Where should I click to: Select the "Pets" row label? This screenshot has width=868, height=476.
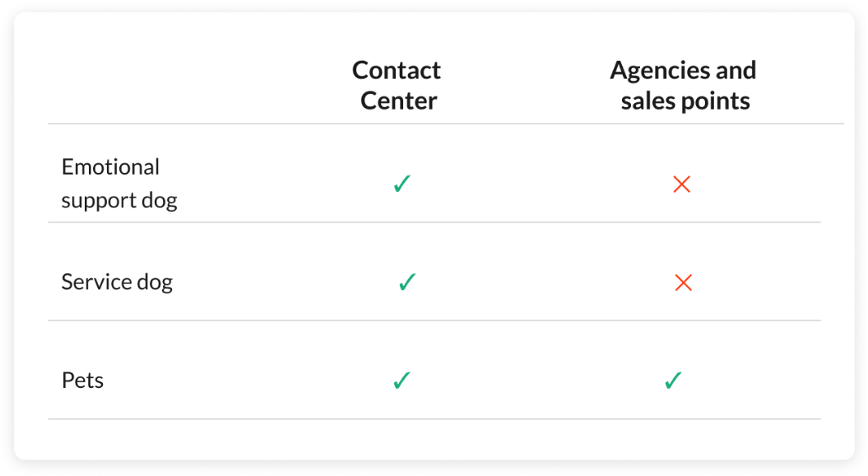pos(82,380)
